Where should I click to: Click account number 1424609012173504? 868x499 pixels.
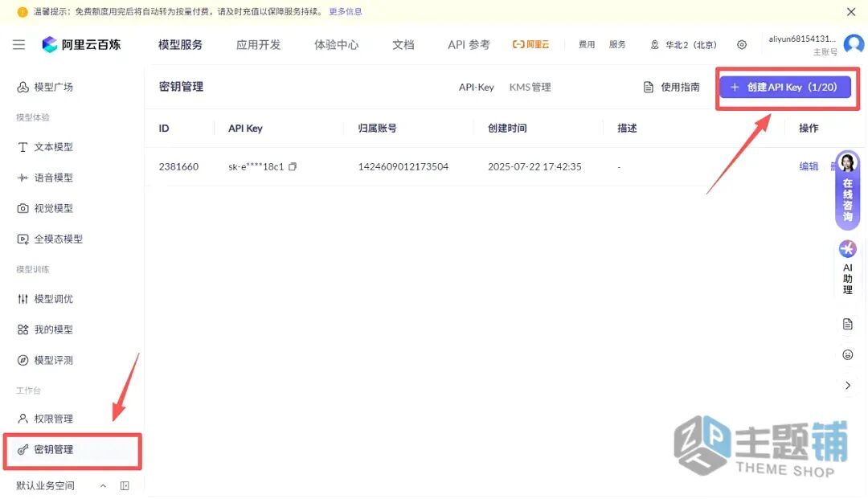tap(403, 166)
